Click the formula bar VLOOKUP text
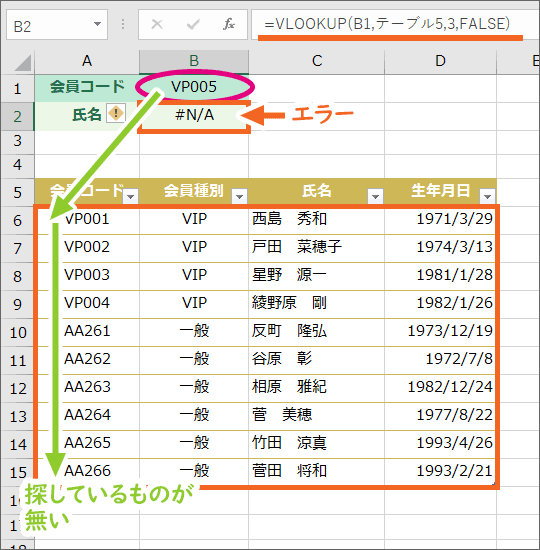This screenshot has width=540, height=550. pyautogui.click(x=387, y=24)
